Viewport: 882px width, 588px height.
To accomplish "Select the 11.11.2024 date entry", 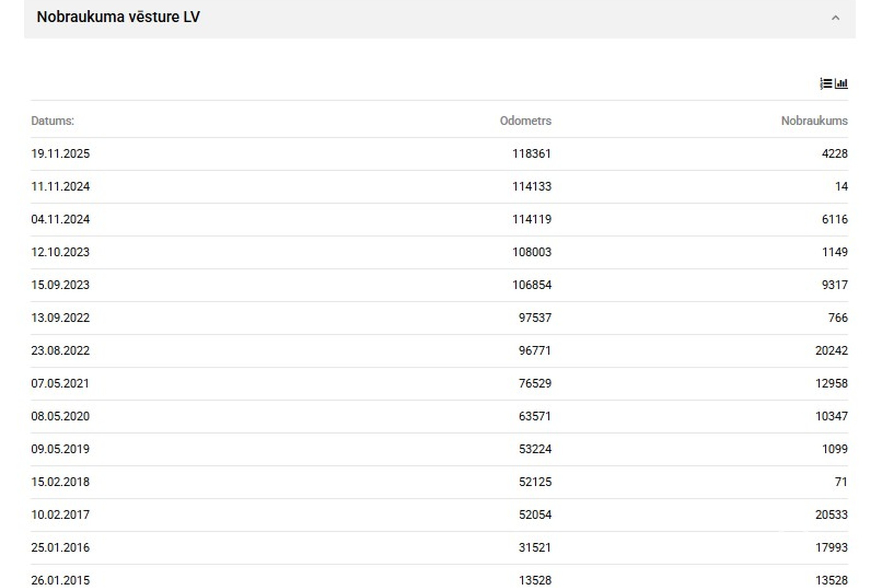I will 60,186.
